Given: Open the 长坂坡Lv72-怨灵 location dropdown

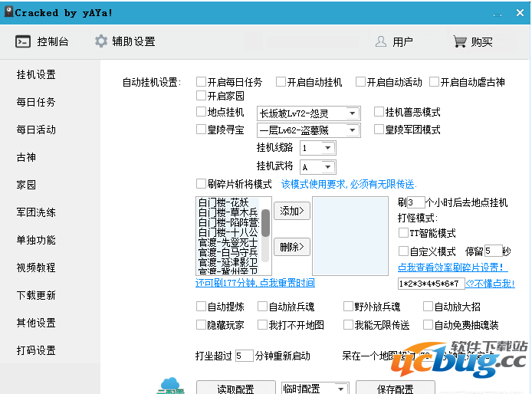Looking at the screenshot, I should (353, 113).
